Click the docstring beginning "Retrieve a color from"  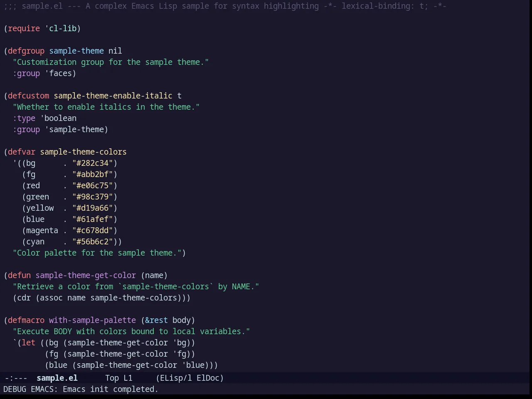(136, 286)
